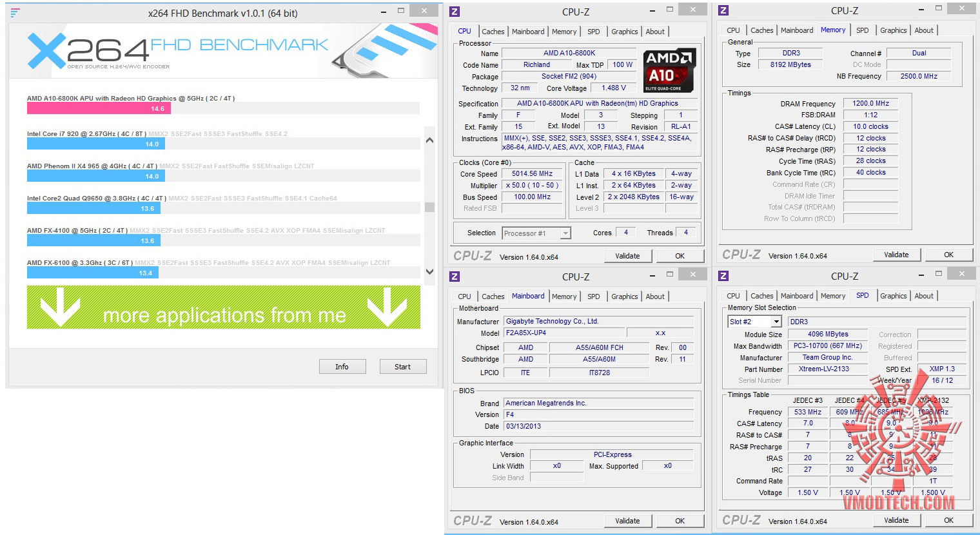Switch to the SPD tab in the CPU-Z Mainboard window
Viewport: 980px width, 535px height.
(x=594, y=297)
